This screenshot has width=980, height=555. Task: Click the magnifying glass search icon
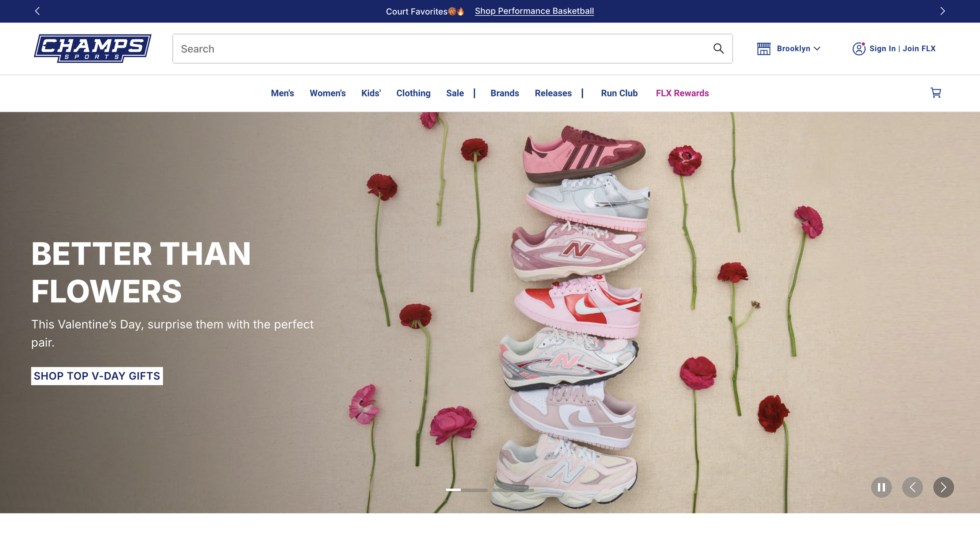[x=718, y=48]
